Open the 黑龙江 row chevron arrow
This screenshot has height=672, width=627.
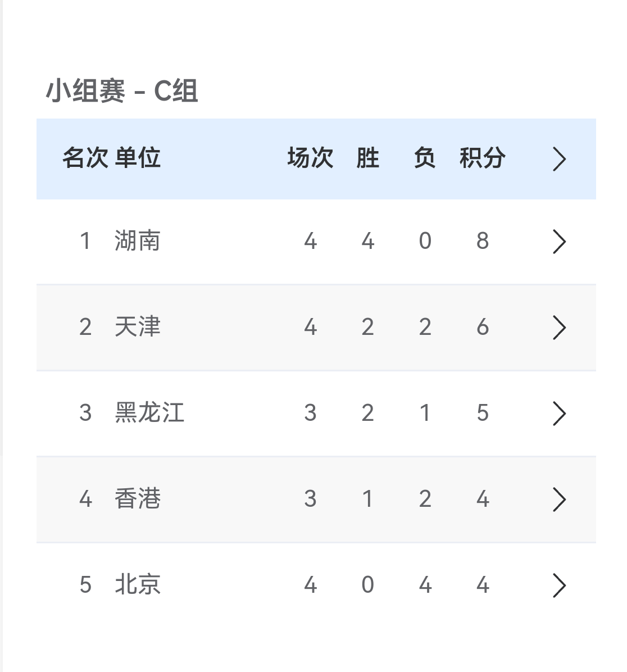560,414
